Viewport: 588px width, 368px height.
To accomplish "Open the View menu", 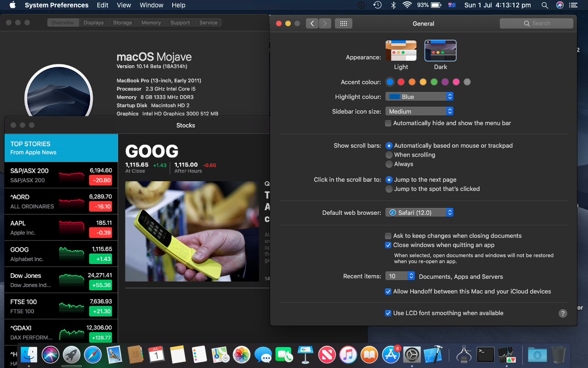I will tap(124, 5).
